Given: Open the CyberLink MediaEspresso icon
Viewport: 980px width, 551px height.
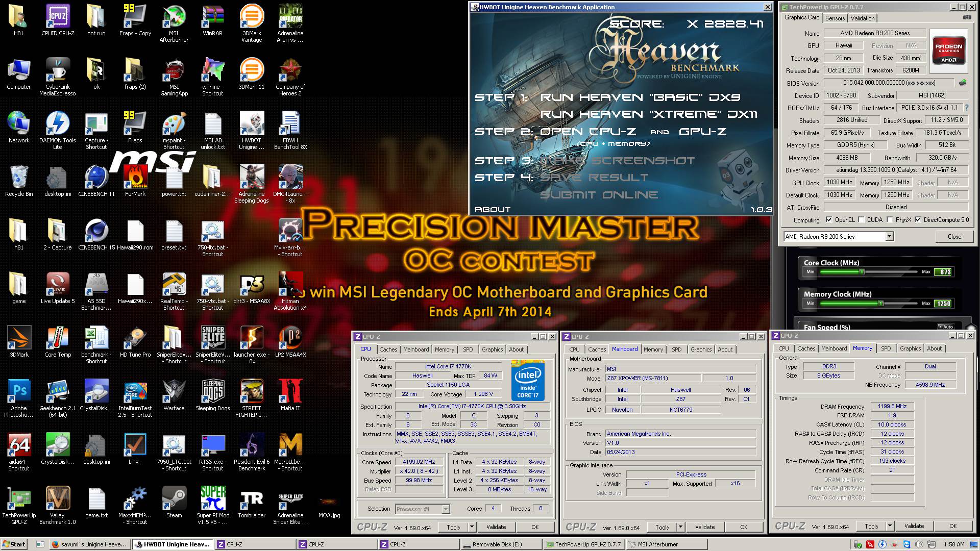Looking at the screenshot, I should [58, 77].
